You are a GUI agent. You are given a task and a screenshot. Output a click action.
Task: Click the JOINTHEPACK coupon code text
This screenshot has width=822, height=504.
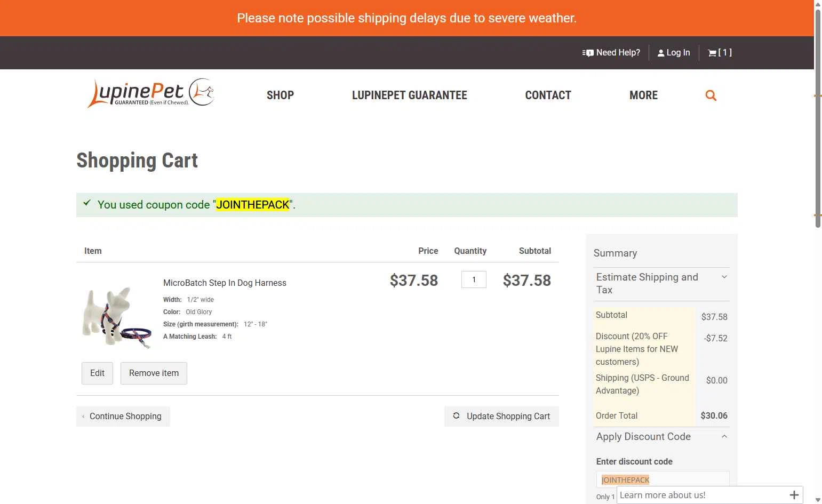[253, 205]
